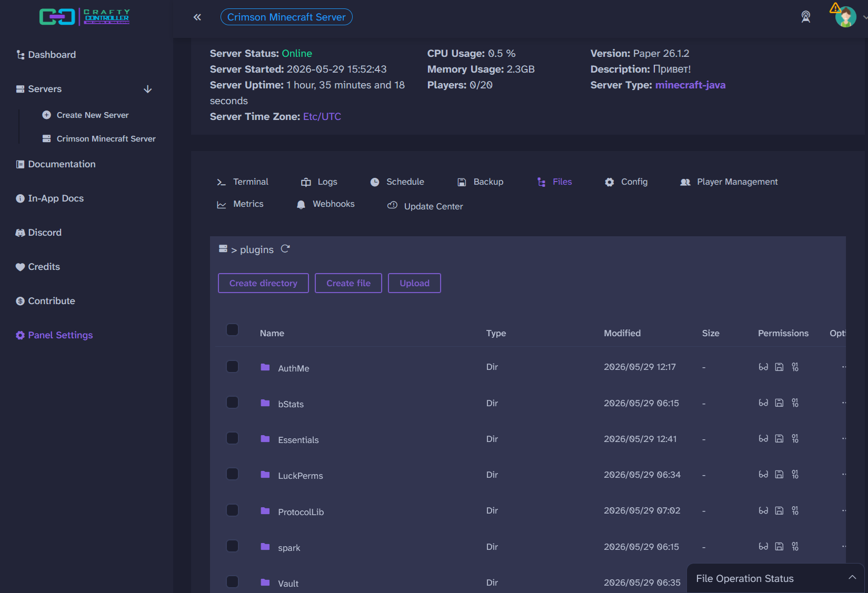Go to Dashboard in the sidebar
The width and height of the screenshot is (868, 593).
(x=46, y=55)
